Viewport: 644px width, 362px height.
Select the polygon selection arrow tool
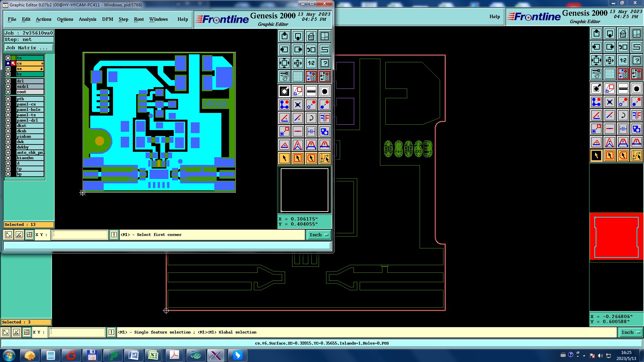[x=311, y=158]
